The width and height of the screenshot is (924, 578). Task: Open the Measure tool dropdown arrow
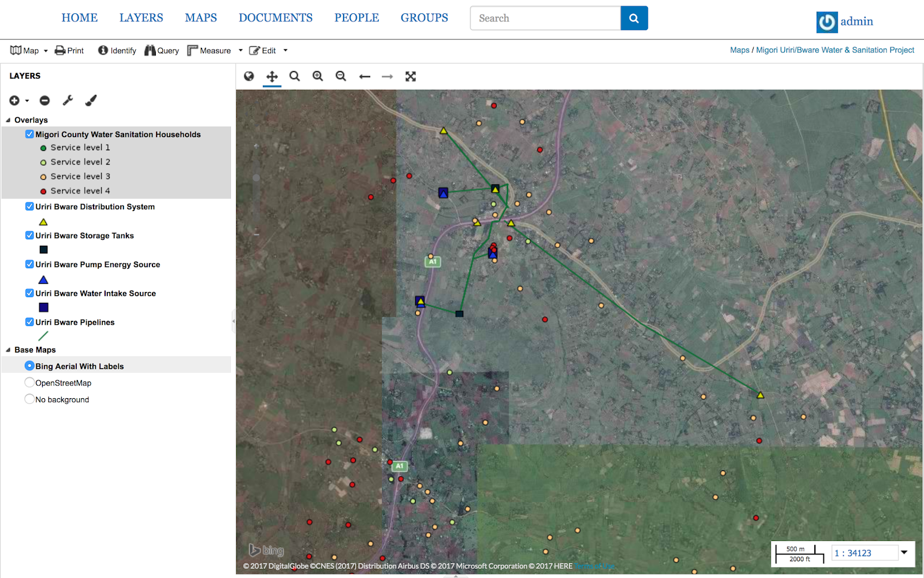(241, 51)
